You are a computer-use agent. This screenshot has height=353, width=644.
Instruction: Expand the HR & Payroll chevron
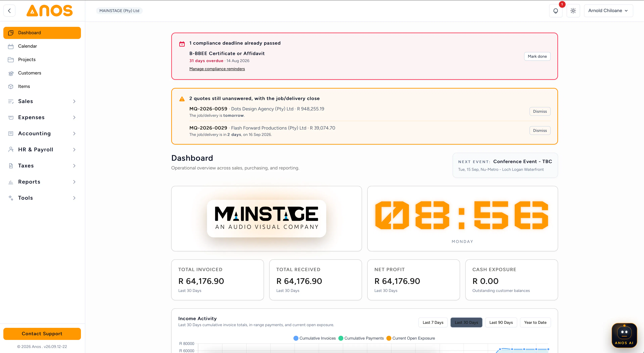74,150
